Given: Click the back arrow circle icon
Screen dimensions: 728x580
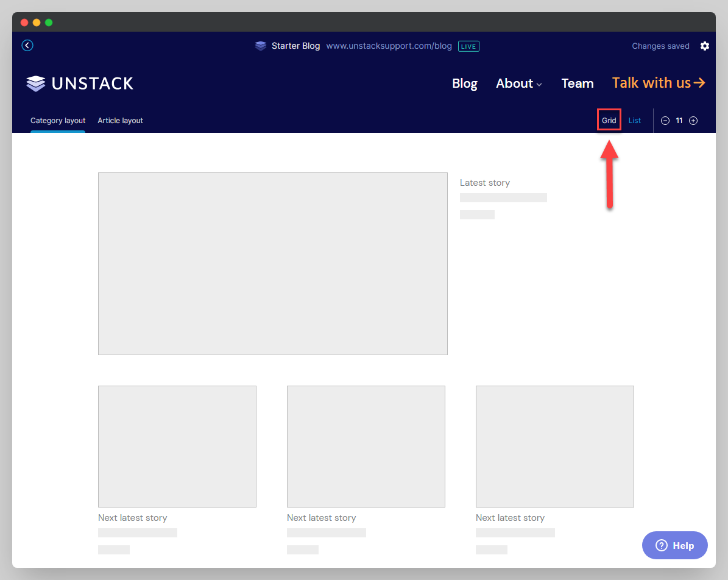Looking at the screenshot, I should [x=27, y=46].
